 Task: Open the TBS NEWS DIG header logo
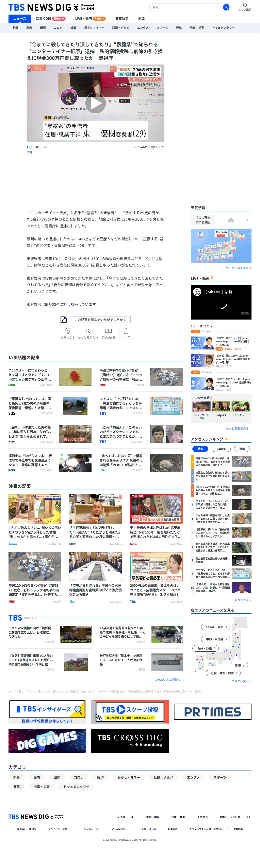pos(51,7)
